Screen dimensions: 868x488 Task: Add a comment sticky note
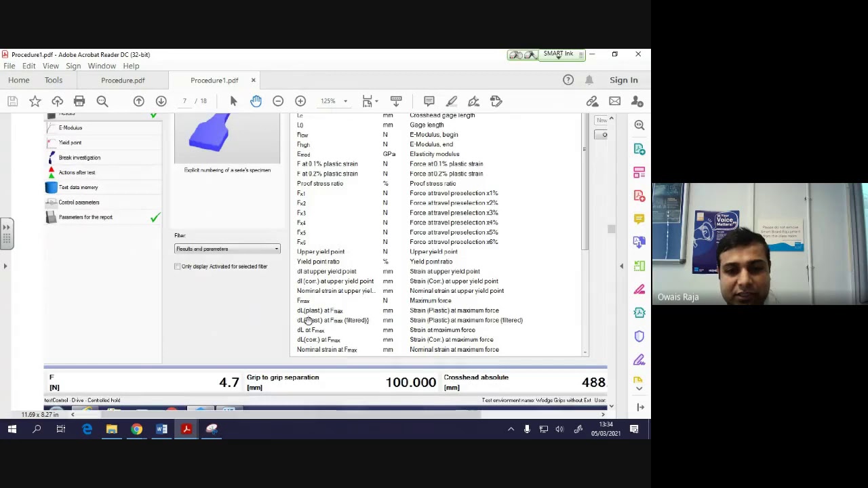(429, 101)
